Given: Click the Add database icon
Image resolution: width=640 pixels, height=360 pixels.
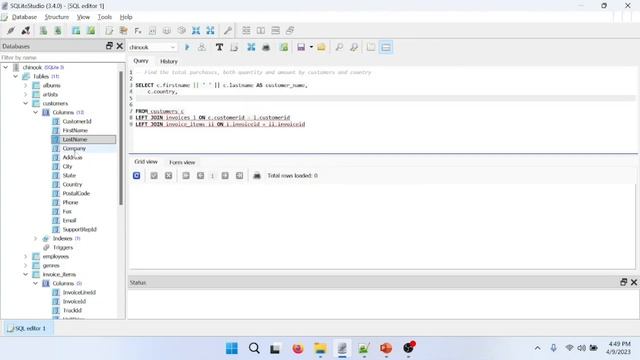Looking at the screenshot, I should 43,31.
